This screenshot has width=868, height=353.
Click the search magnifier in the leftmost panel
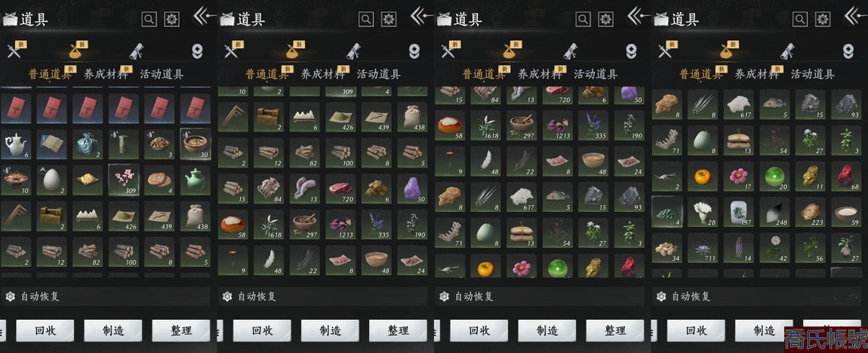[149, 20]
